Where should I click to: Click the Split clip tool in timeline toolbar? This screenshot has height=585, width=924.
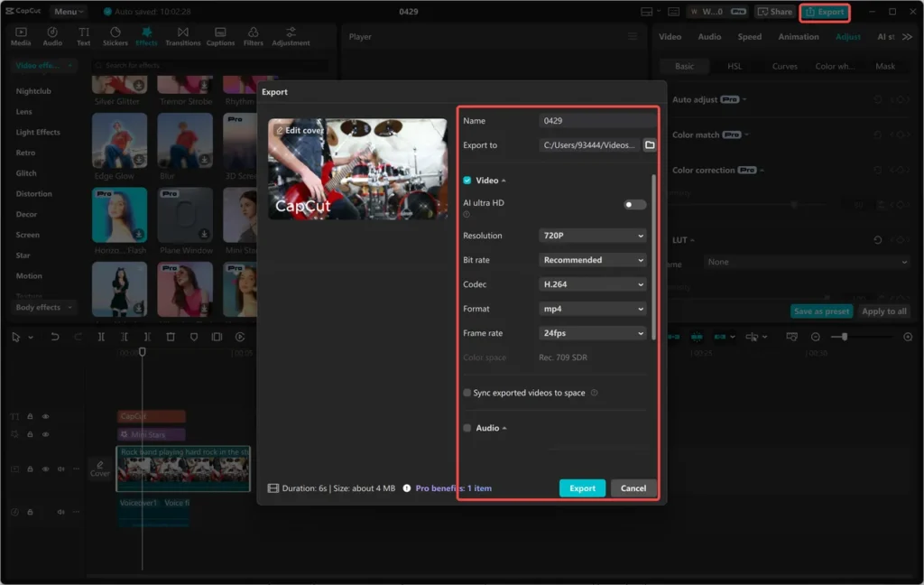click(101, 337)
